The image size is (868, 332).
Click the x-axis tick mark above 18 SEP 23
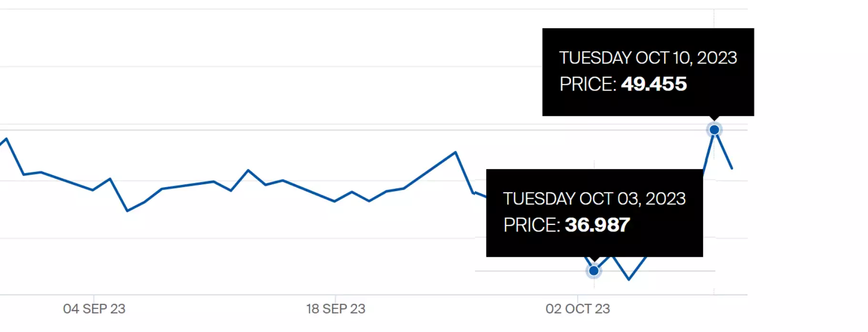click(335, 298)
